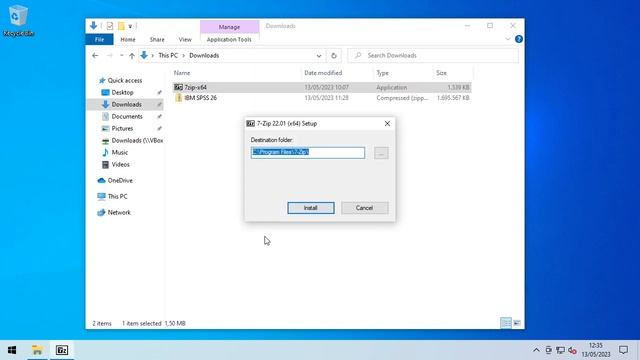Expand address bar history dropdown
Image resolution: width=640 pixels, height=360 pixels.
(x=319, y=56)
